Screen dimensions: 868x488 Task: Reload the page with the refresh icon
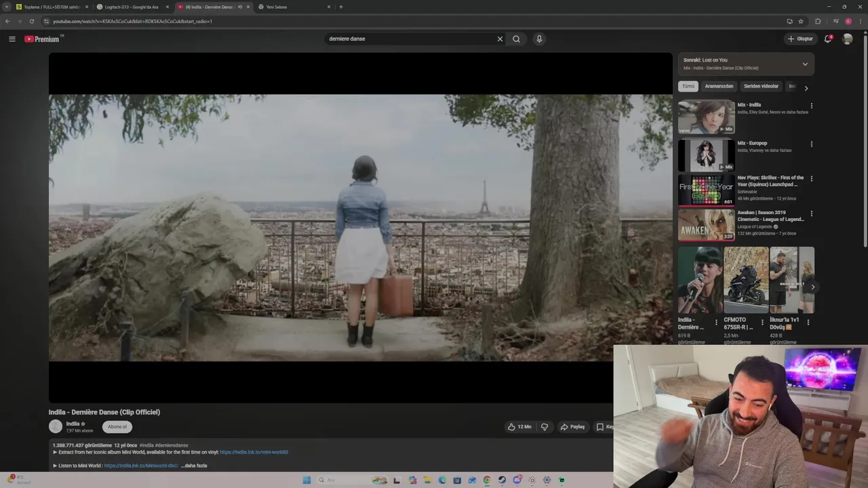coord(31,21)
